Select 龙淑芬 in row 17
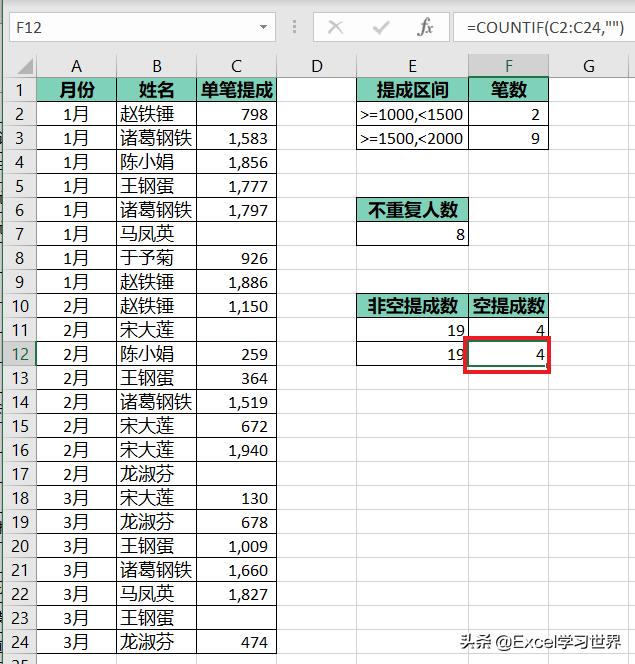Screen dimensions: 635x664 pyautogui.click(x=157, y=474)
